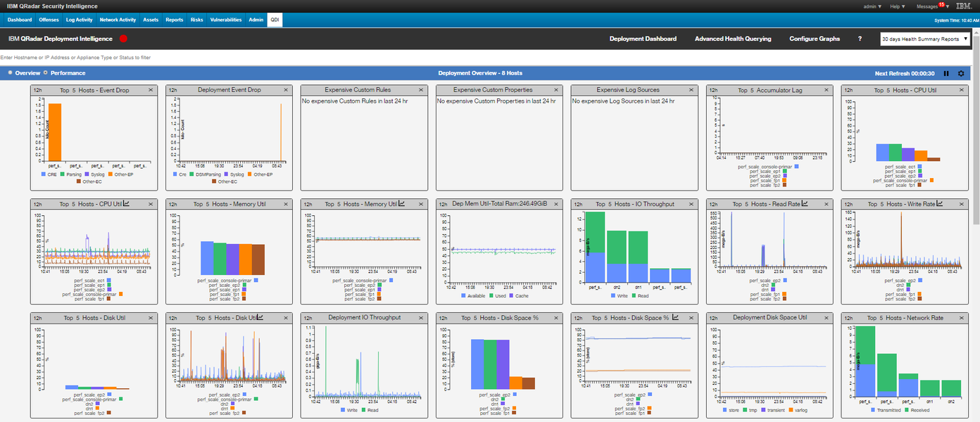The image size is (980, 422).
Task: Close the Expensive Custom Rules panel
Action: (421, 90)
